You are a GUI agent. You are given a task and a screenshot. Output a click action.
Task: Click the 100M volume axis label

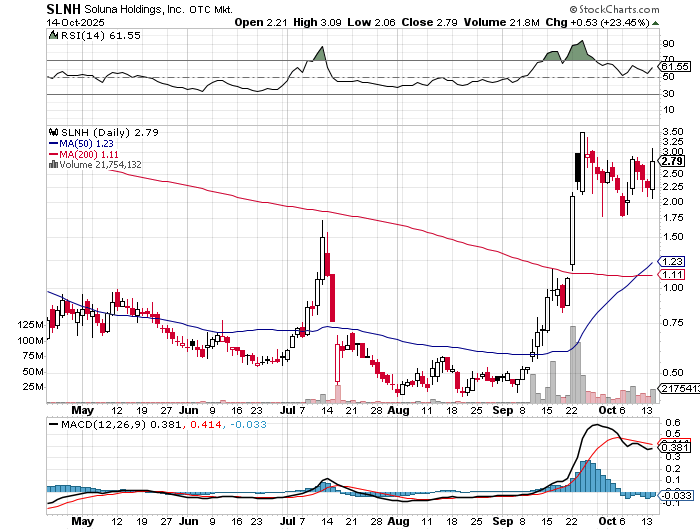click(31, 341)
